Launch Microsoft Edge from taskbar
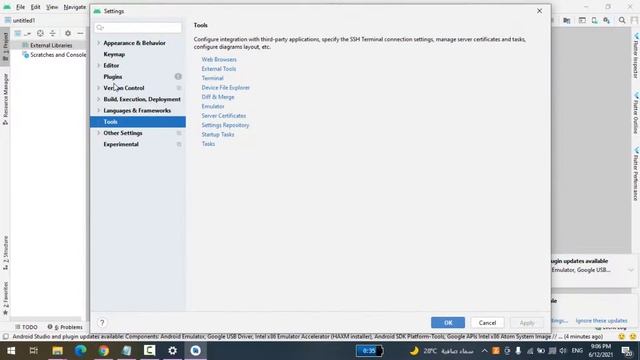This screenshot has height=360, width=640. pos(80,351)
